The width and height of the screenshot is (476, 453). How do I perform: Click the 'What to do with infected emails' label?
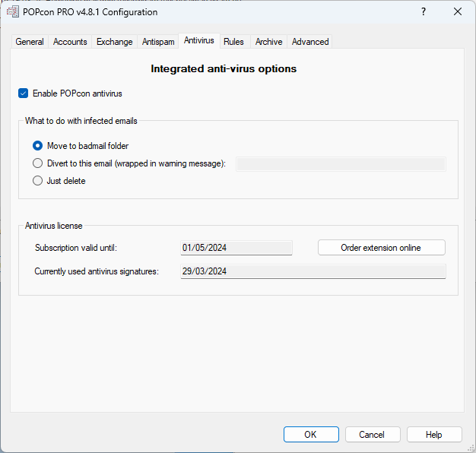(x=81, y=121)
